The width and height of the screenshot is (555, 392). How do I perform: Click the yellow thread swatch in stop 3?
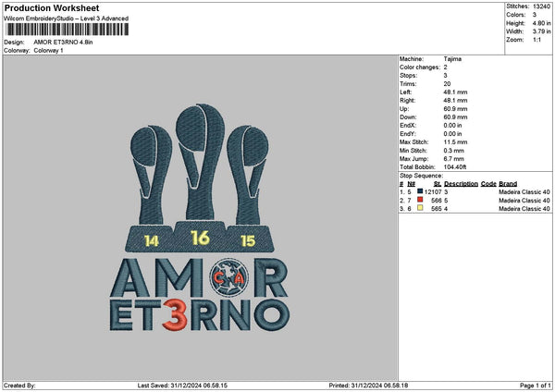pyautogui.click(x=420, y=208)
